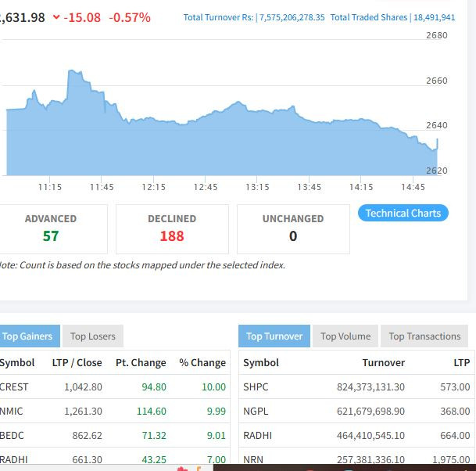Click the Unchanged count card showing 0
The width and height of the screenshot is (476, 471).
coord(292,228)
